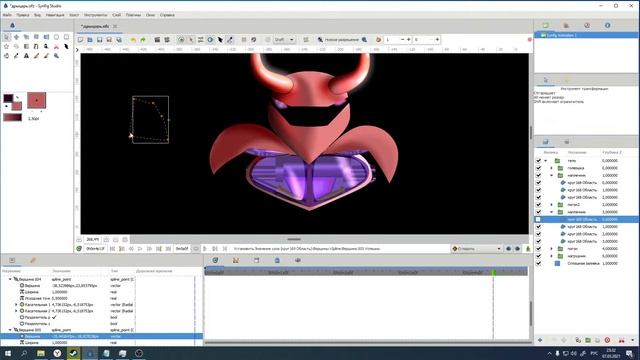Toggle visibility of латы2 layer
Image resolution: width=640 pixels, height=360 pixels.
538,205
